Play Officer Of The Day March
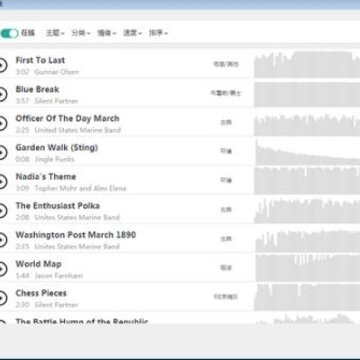360x360 pixels. coord(2,123)
